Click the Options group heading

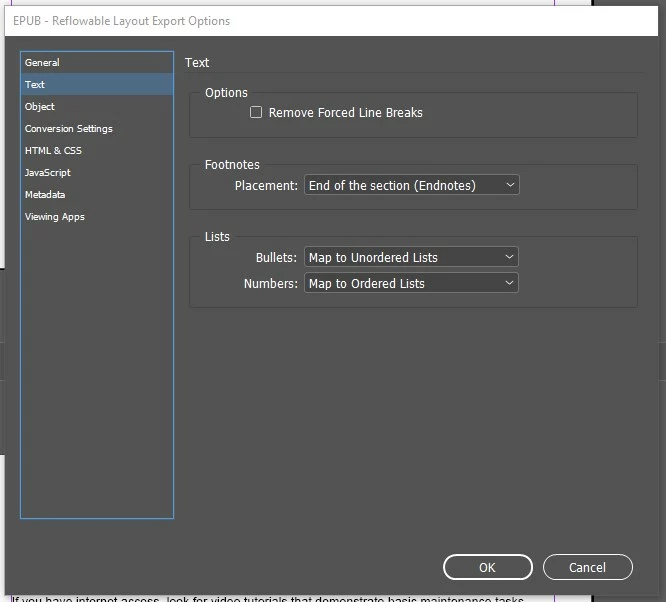pyautogui.click(x=226, y=93)
